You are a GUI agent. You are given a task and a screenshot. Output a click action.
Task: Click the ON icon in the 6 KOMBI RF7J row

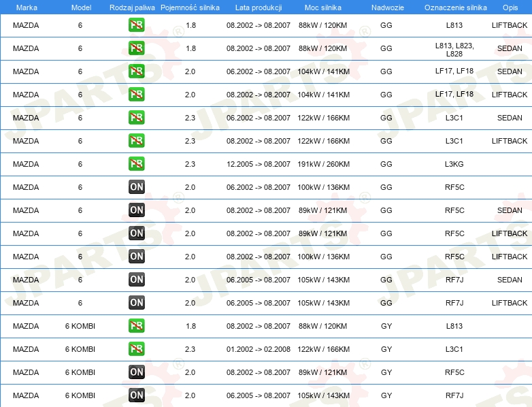coord(136,395)
